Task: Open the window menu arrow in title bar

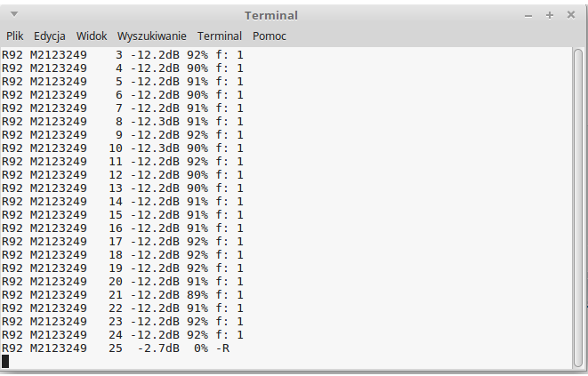Action: [x=14, y=14]
